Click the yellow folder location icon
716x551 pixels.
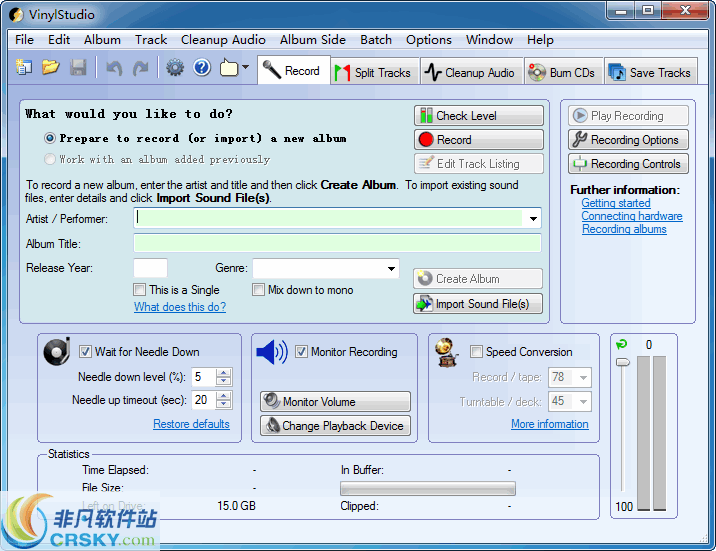[x=229, y=68]
